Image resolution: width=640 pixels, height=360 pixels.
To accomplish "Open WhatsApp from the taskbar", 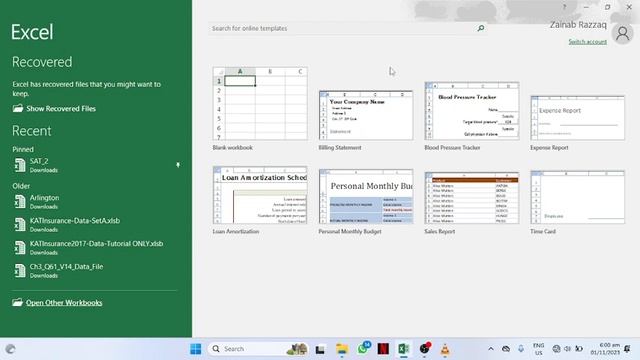I will click(363, 348).
